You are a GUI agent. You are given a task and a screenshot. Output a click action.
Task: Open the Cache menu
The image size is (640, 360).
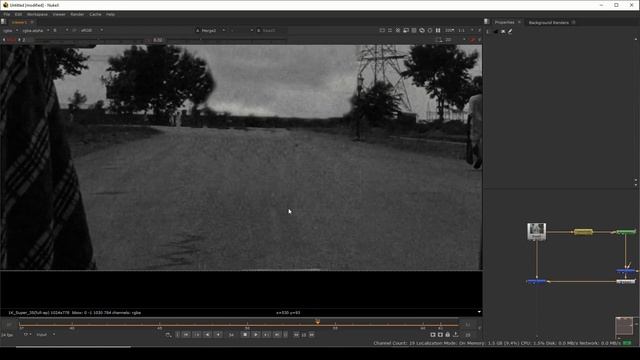(x=95, y=14)
